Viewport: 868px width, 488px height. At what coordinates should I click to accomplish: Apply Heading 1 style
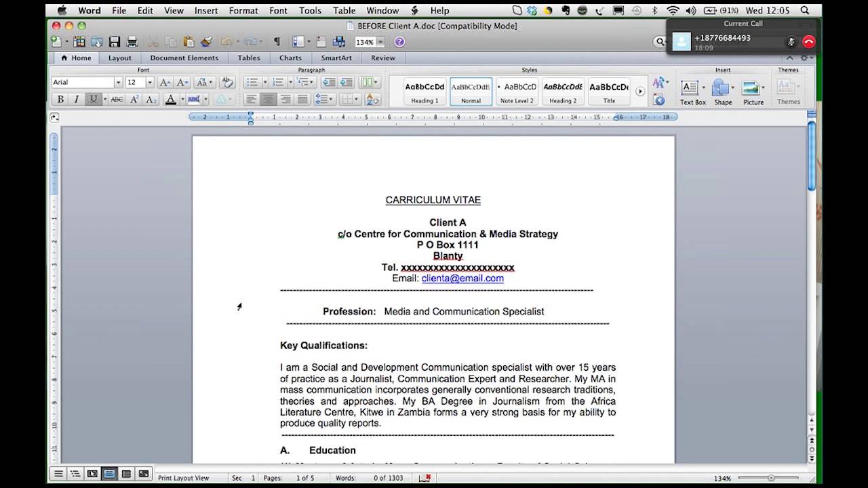point(425,91)
